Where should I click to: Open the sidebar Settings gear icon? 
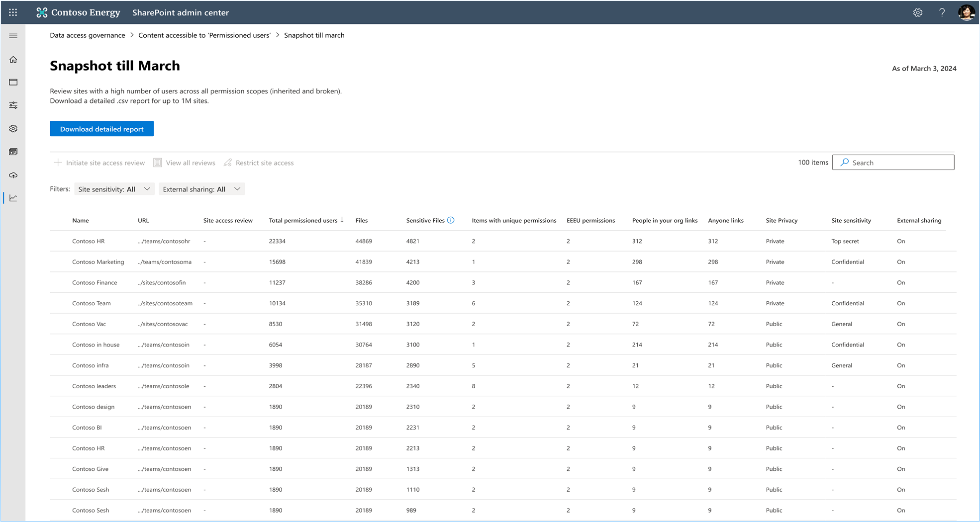coord(13,129)
